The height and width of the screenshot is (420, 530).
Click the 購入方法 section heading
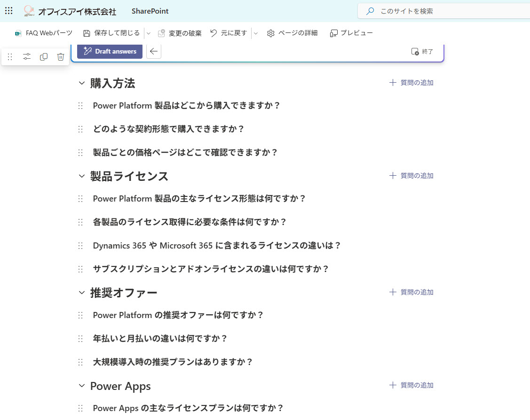click(112, 83)
